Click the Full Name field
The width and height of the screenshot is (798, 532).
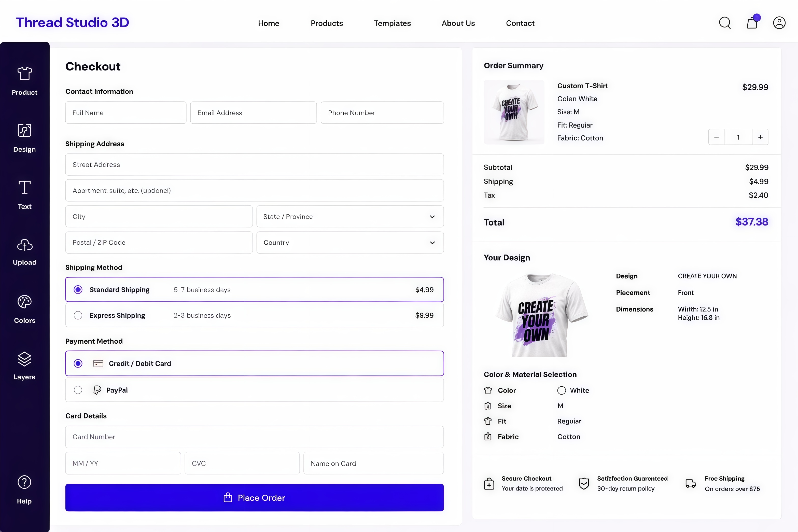(x=126, y=113)
